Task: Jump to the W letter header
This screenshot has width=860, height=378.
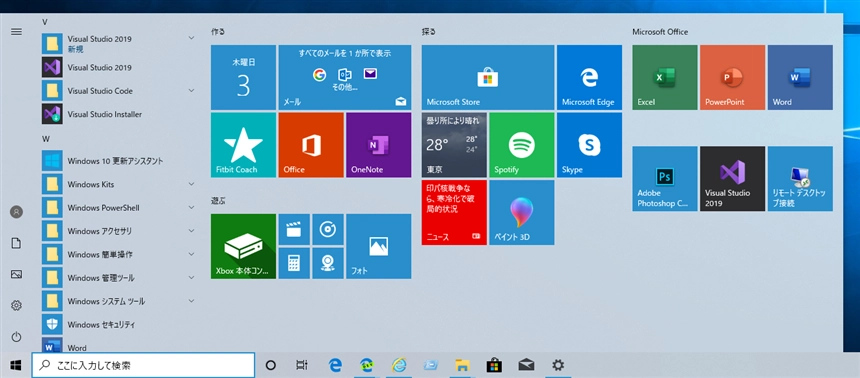Action: click(x=46, y=139)
